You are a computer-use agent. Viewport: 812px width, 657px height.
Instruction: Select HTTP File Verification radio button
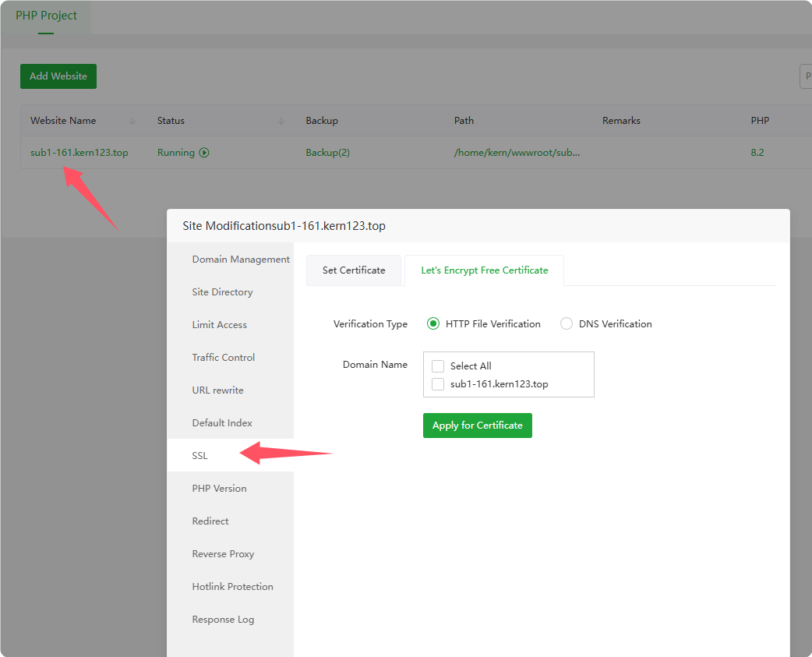pos(433,323)
